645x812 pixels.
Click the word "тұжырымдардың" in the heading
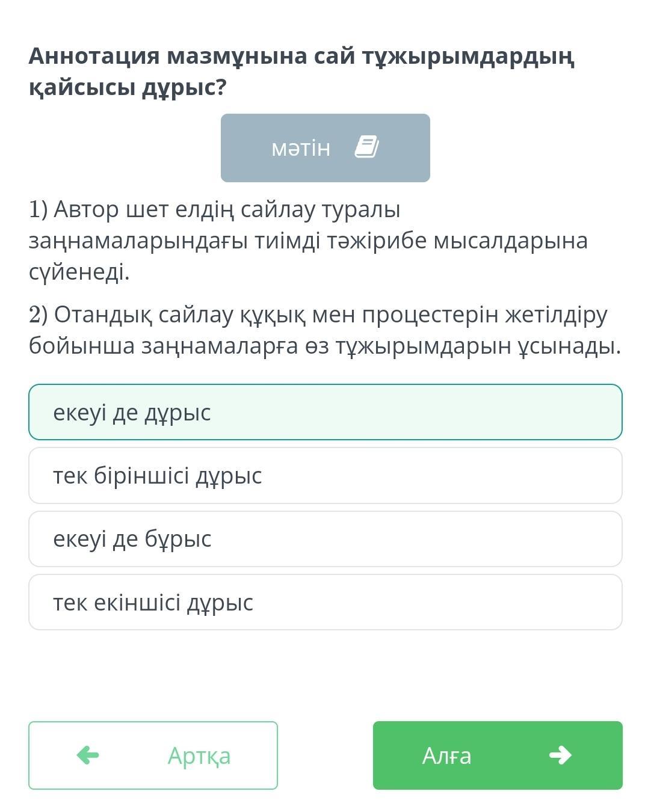(x=468, y=56)
